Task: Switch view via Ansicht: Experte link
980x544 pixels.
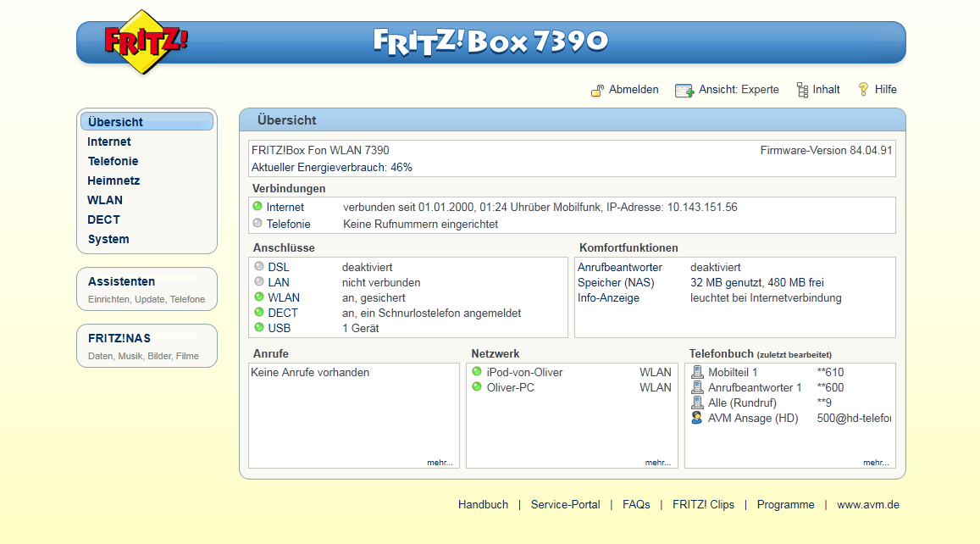Action: [739, 90]
